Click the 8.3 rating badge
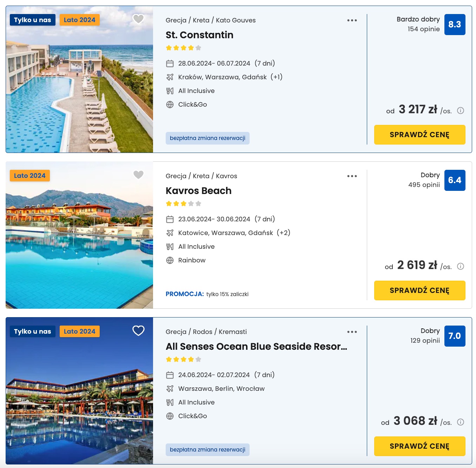476x468 pixels. click(x=455, y=25)
